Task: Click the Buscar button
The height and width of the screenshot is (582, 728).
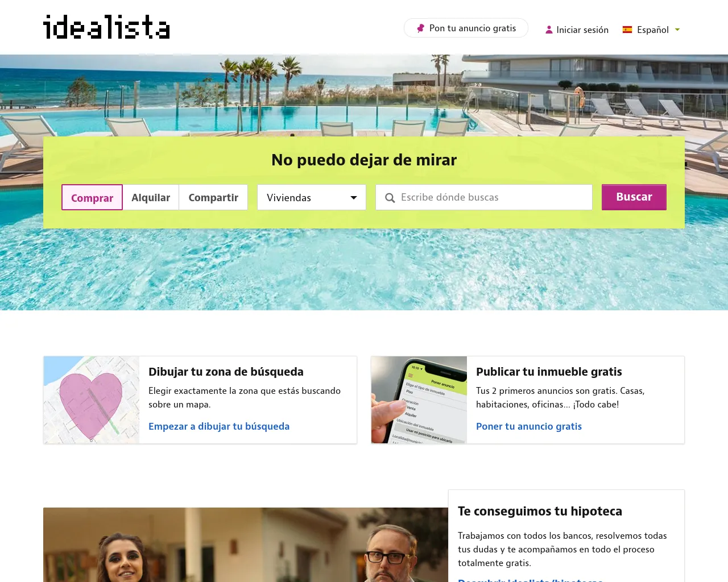Action: pyautogui.click(x=634, y=197)
